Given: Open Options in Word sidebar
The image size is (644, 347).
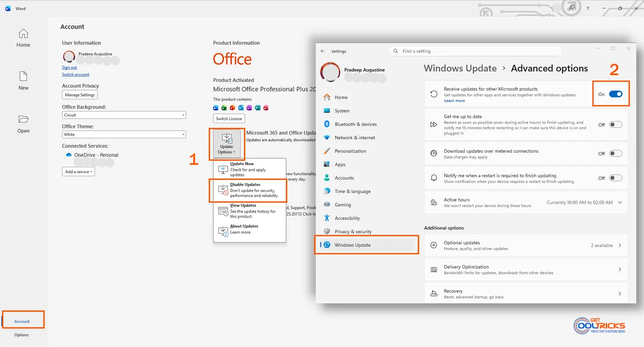Looking at the screenshot, I should click(x=21, y=335).
